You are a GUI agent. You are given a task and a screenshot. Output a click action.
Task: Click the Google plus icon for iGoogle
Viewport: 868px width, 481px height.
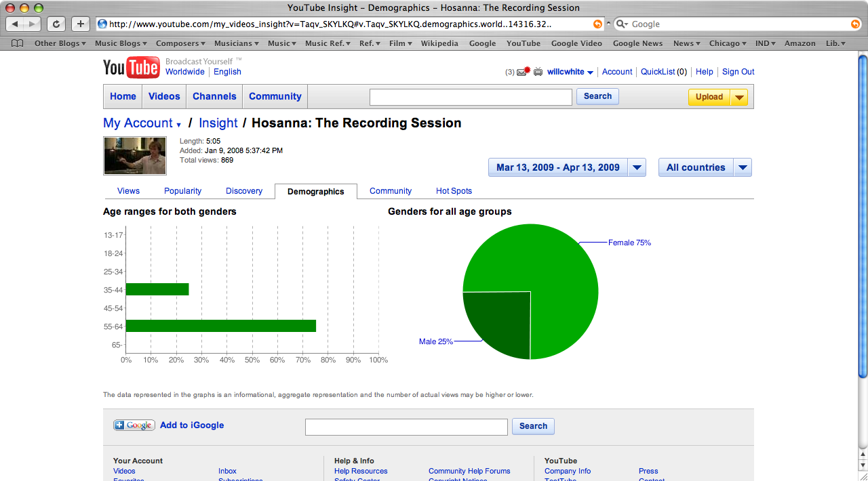(x=134, y=425)
